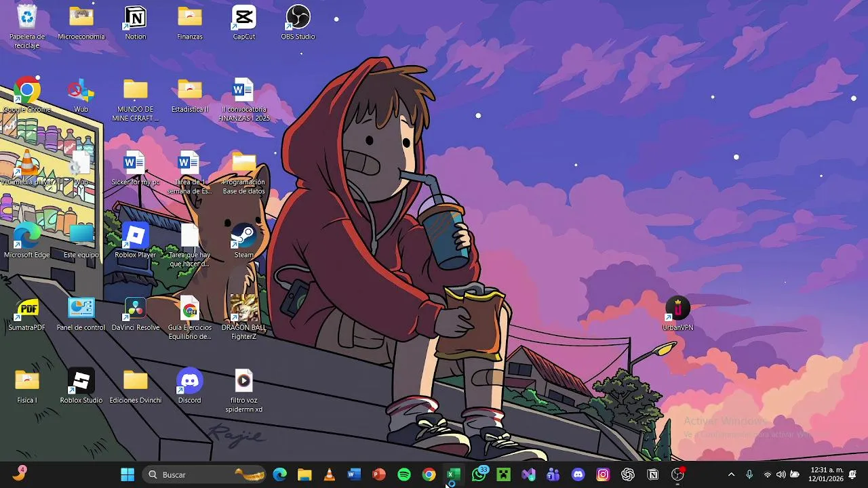The height and width of the screenshot is (488, 868).
Task: Open the clock showing 12:31 a. m.
Action: [825, 474]
